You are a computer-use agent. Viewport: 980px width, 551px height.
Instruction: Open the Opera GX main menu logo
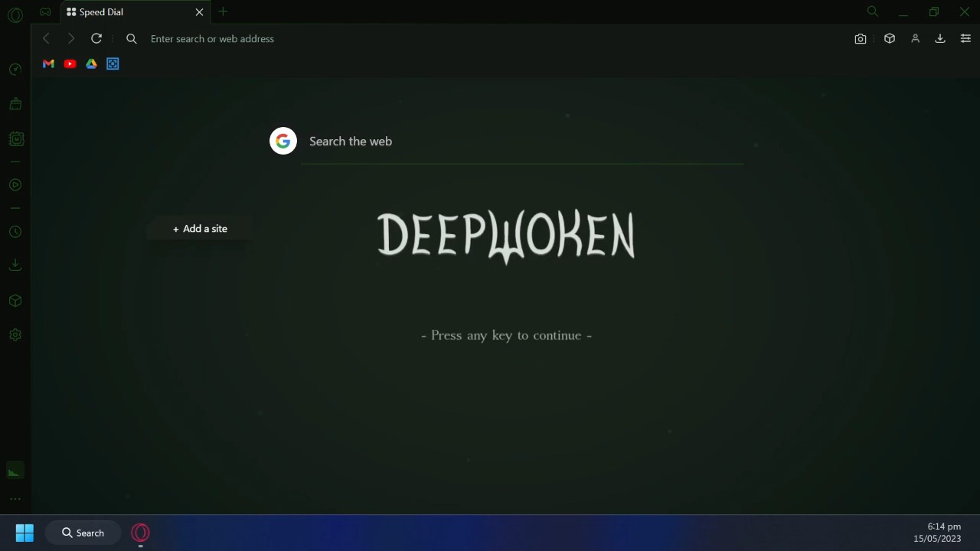coord(15,15)
